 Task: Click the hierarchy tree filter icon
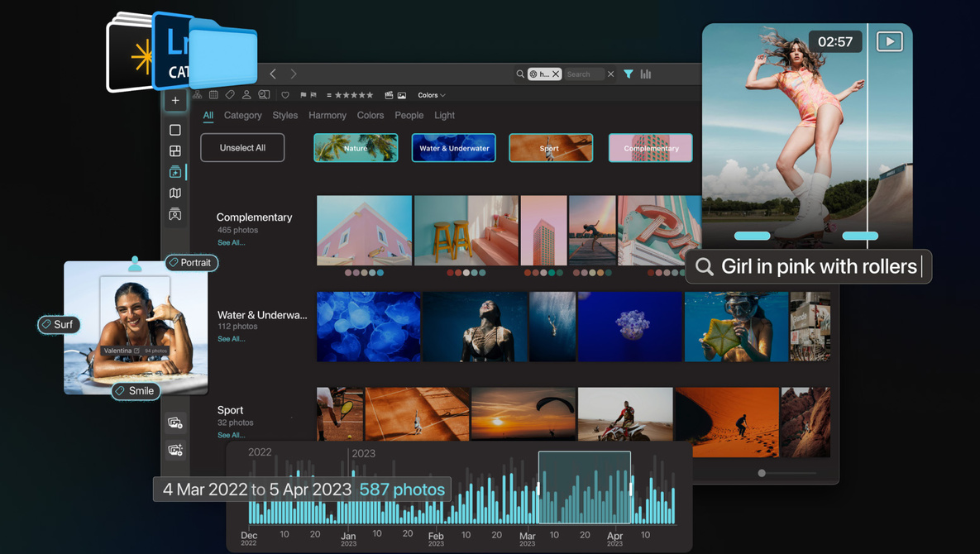[x=198, y=95]
